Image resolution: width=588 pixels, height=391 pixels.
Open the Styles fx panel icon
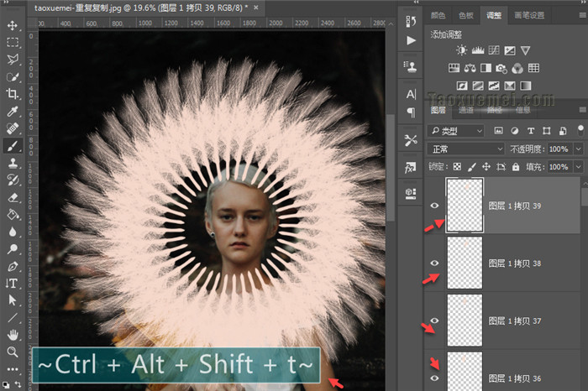411,168
